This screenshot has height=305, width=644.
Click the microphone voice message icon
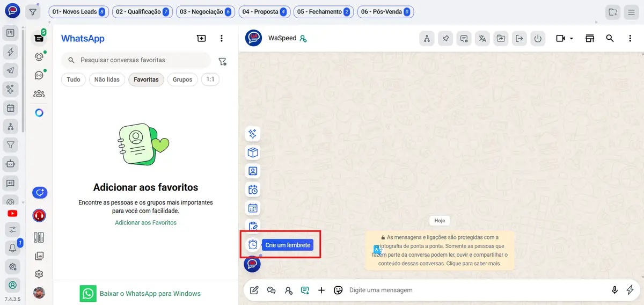615,290
